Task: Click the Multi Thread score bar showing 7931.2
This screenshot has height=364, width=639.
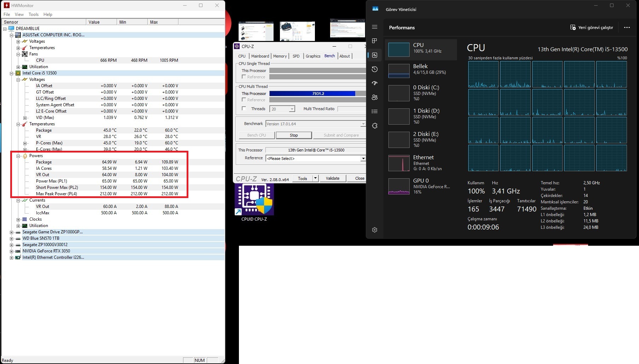Action: point(317,94)
